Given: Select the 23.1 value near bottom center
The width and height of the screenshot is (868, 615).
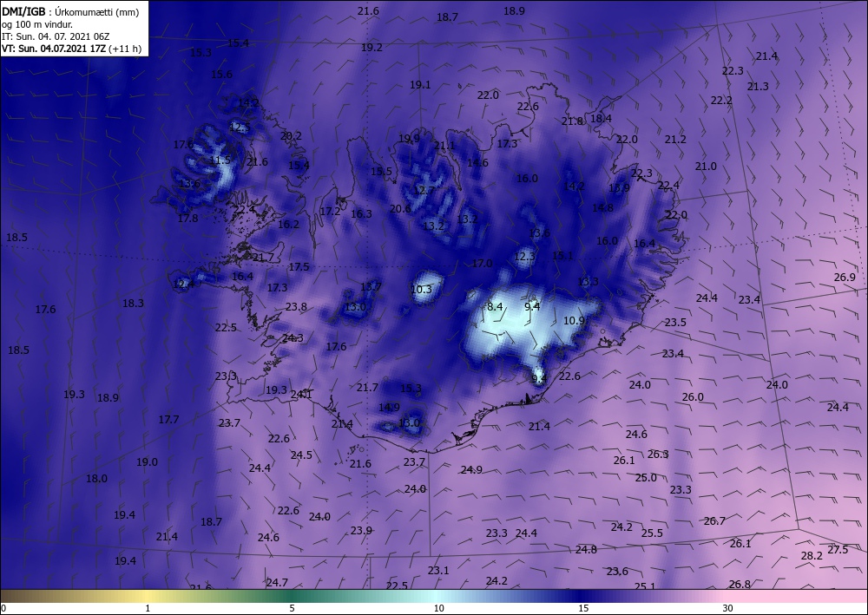Looking at the screenshot, I should tap(437, 570).
